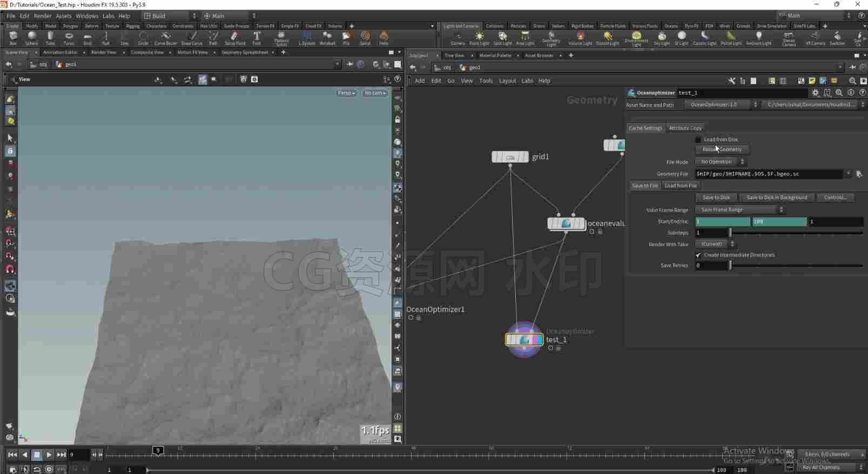Open the Render menu

(43, 16)
